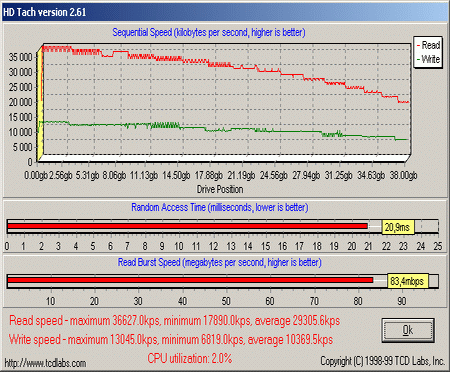Image resolution: width=450 pixels, height=372 pixels.
Task: Click the 17.88gb drive position label
Action: pyautogui.click(x=209, y=175)
